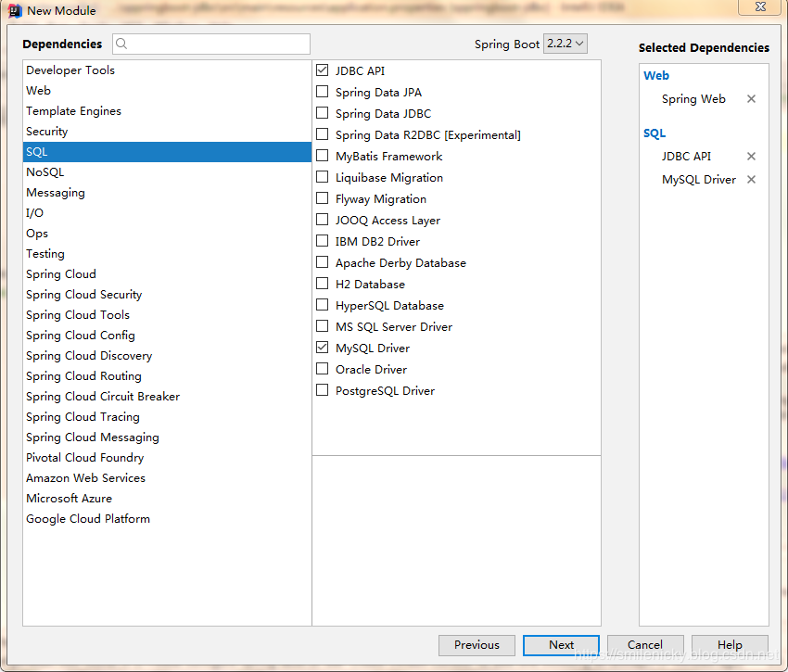Uncheck the JDBC API checkbox
The width and height of the screenshot is (788, 672).
point(322,70)
